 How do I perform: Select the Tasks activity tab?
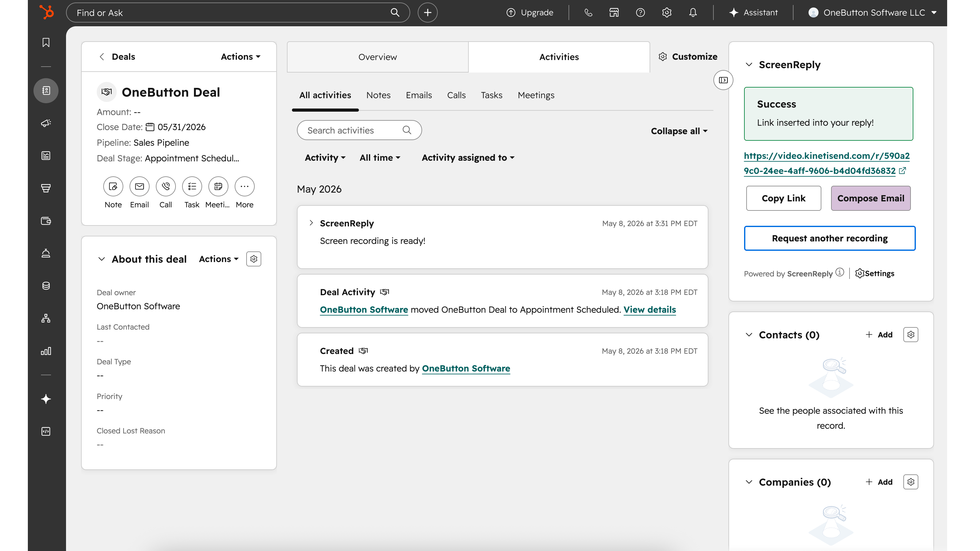491,95
